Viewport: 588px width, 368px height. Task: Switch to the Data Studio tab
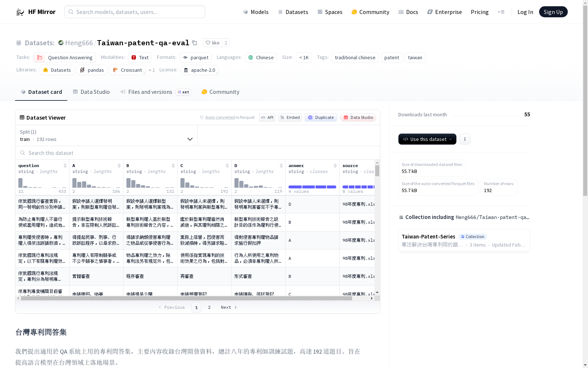91,92
